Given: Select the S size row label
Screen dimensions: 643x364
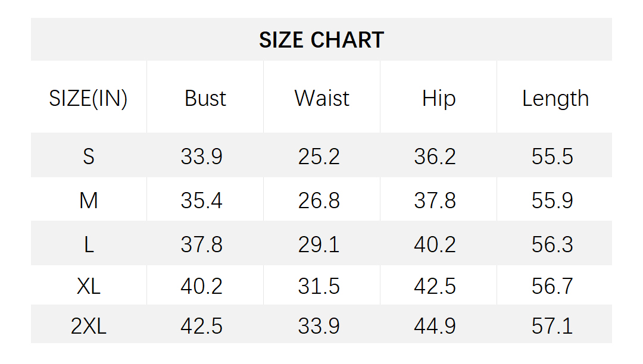Looking at the screenshot, I should (x=89, y=156).
